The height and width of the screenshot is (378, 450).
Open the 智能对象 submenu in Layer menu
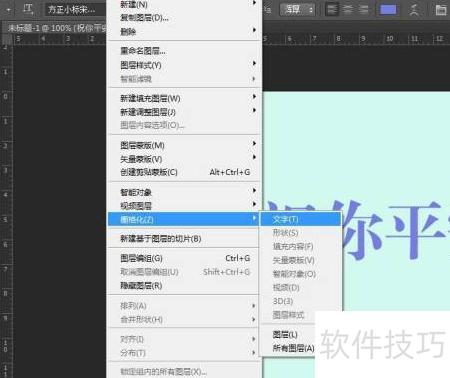[x=184, y=192]
